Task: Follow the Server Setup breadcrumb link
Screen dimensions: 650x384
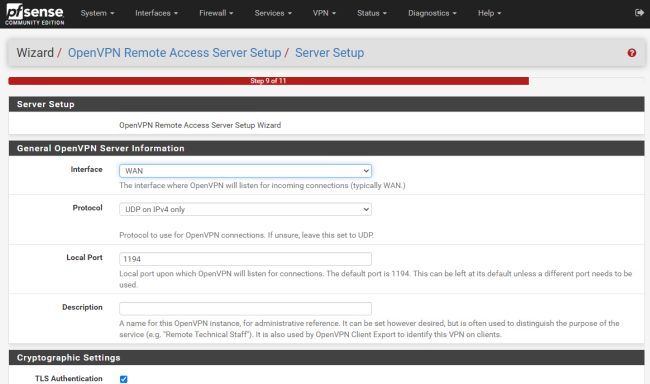Action: point(330,53)
